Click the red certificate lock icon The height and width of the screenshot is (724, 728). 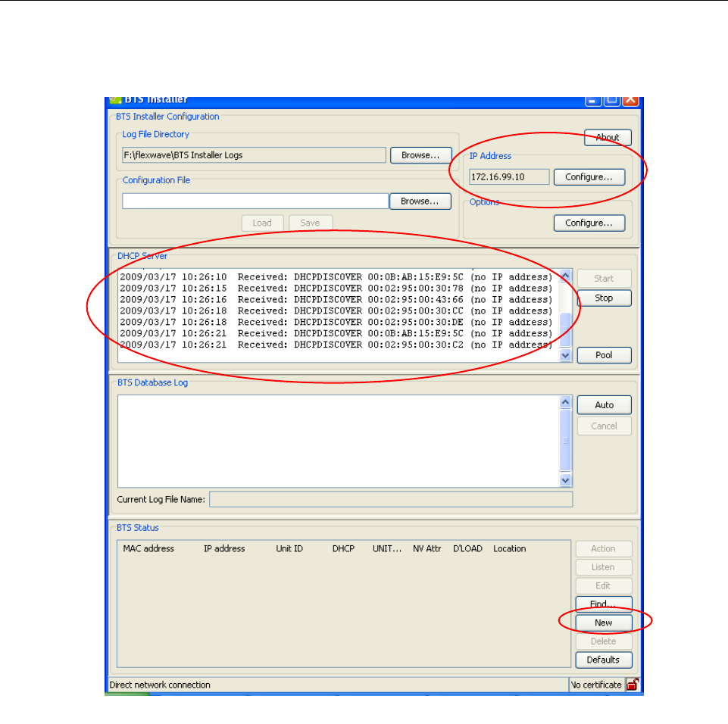click(633, 684)
